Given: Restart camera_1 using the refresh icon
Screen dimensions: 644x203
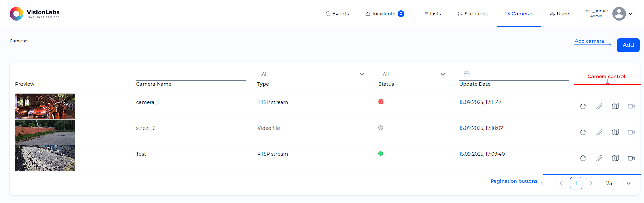Looking at the screenshot, I should pyautogui.click(x=583, y=106).
